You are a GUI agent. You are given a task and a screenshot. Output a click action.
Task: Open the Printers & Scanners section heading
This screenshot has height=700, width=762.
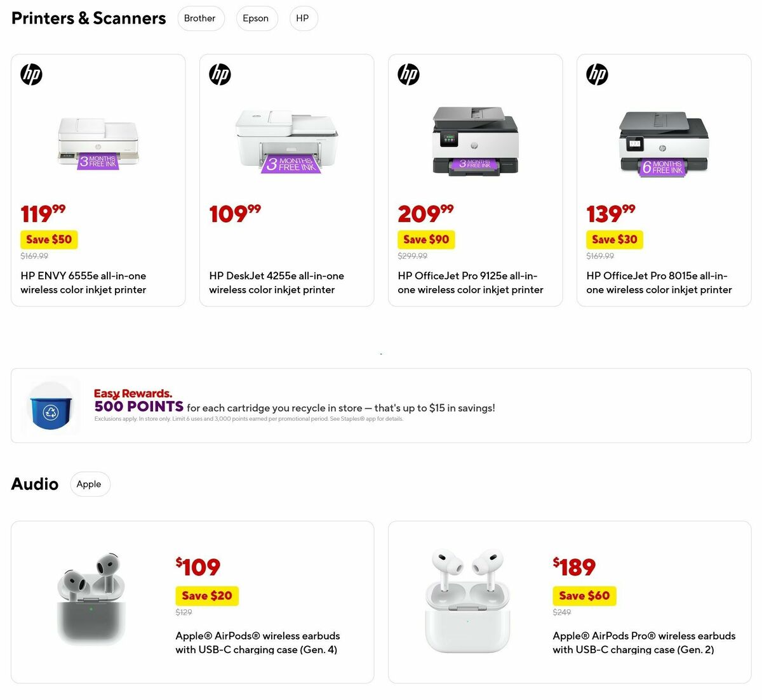(x=88, y=18)
